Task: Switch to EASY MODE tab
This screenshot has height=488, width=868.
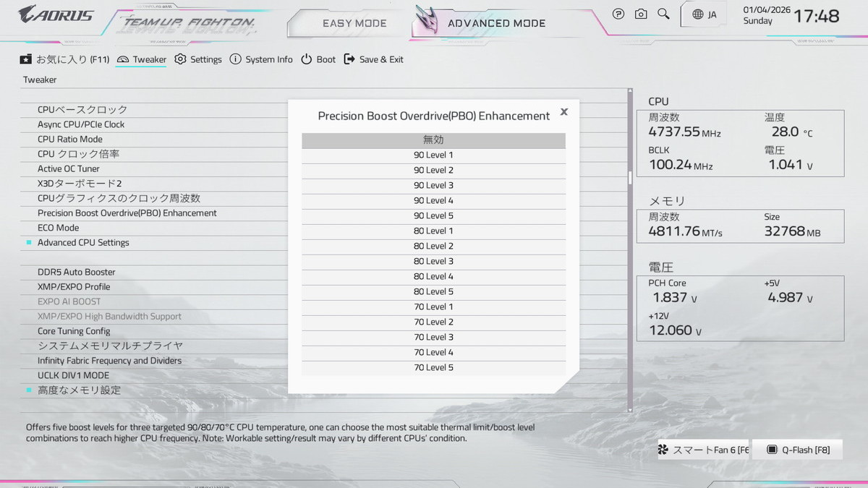Action: coord(354,23)
